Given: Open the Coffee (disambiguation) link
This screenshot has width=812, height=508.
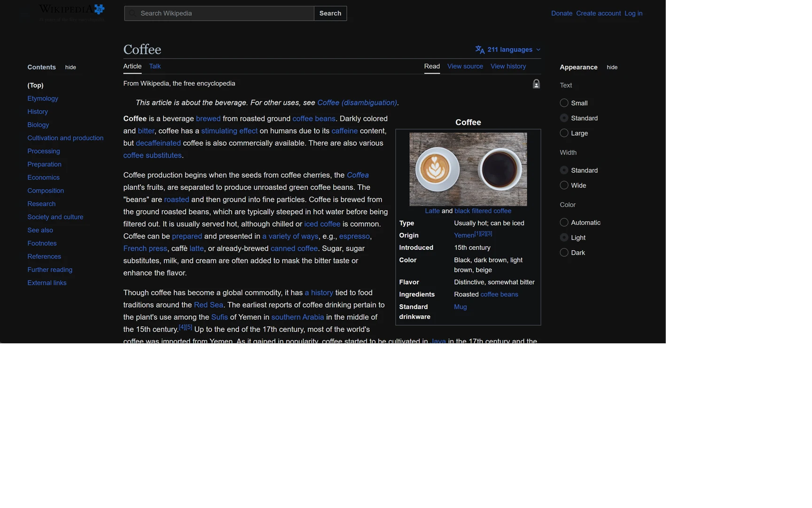Looking at the screenshot, I should coord(357,103).
